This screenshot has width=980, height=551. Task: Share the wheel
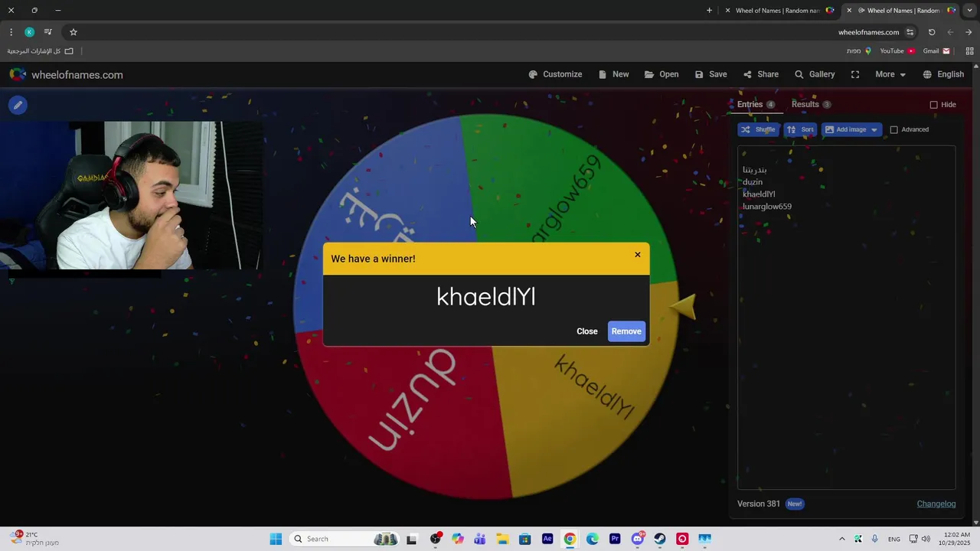pyautogui.click(x=760, y=74)
